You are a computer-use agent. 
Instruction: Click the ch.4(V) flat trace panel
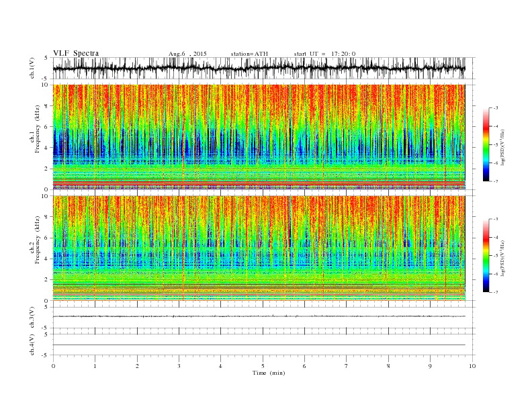click(x=264, y=345)
